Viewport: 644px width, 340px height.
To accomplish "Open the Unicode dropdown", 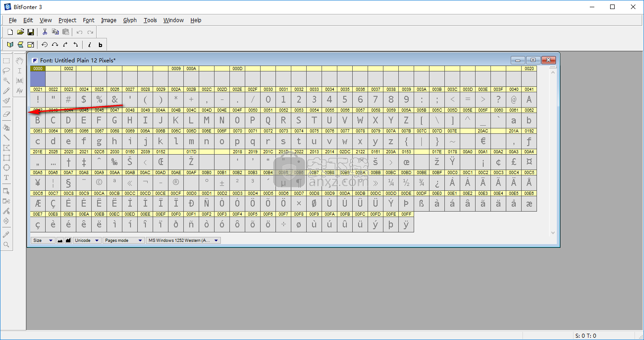I will [x=87, y=241].
